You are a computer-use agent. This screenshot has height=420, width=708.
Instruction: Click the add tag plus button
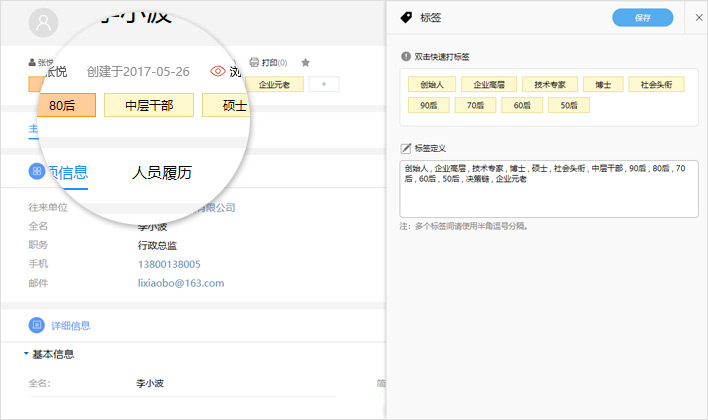[x=324, y=85]
